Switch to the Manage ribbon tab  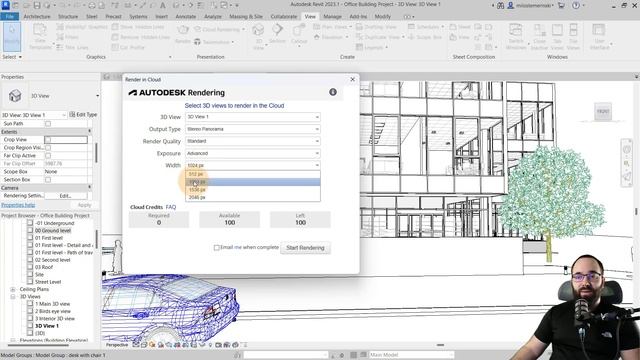tap(332, 16)
